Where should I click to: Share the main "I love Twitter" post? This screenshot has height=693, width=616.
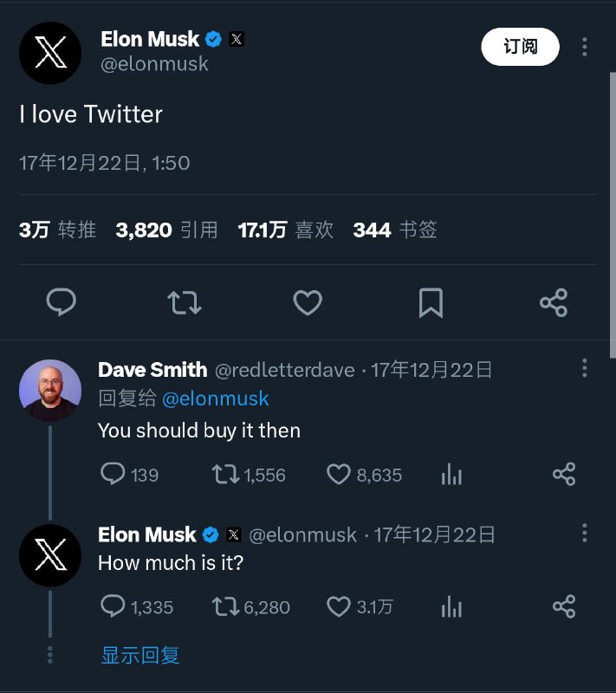554,302
